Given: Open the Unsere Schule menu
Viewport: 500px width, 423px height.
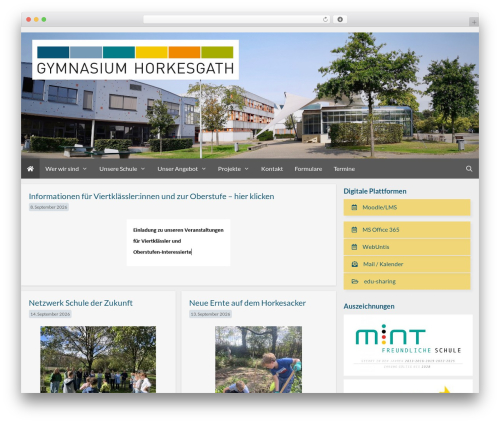Looking at the screenshot, I should pos(118,169).
